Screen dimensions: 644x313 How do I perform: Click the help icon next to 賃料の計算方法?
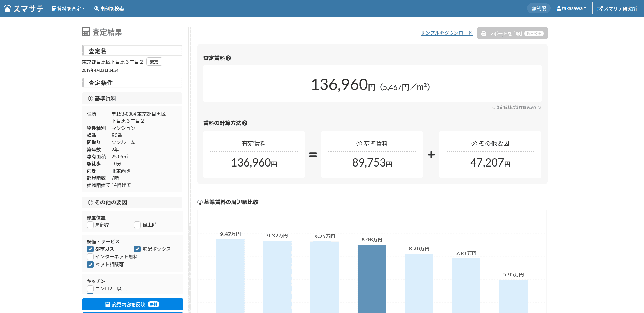pos(245,123)
